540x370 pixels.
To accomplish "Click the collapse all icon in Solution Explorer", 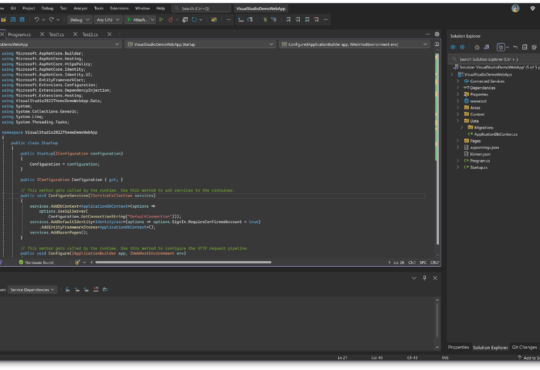I will tap(525, 47).
